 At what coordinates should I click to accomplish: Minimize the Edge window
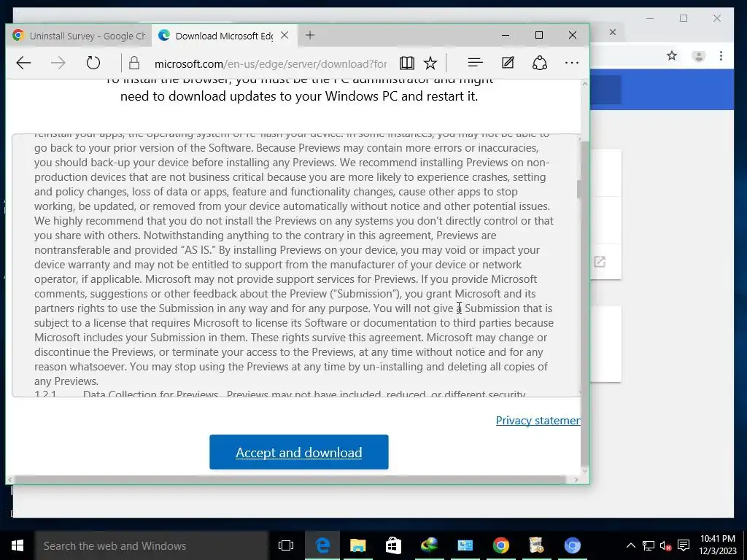(506, 35)
